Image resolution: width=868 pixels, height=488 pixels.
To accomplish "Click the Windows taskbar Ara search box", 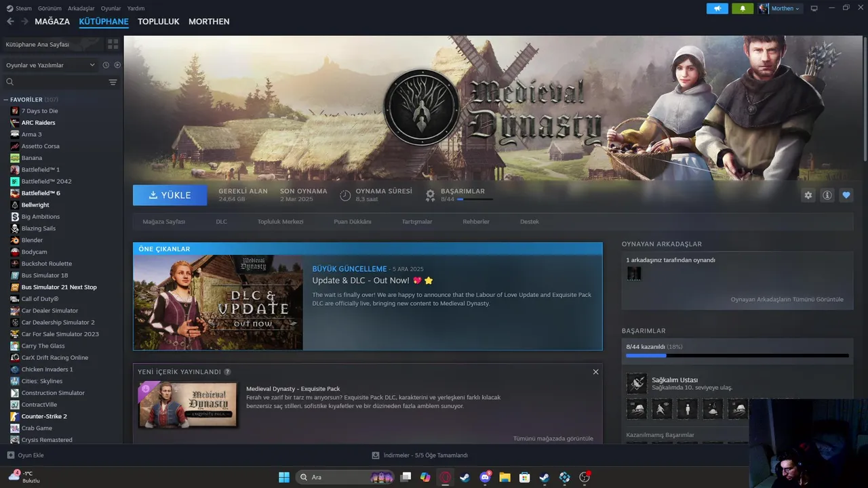I will [x=346, y=477].
